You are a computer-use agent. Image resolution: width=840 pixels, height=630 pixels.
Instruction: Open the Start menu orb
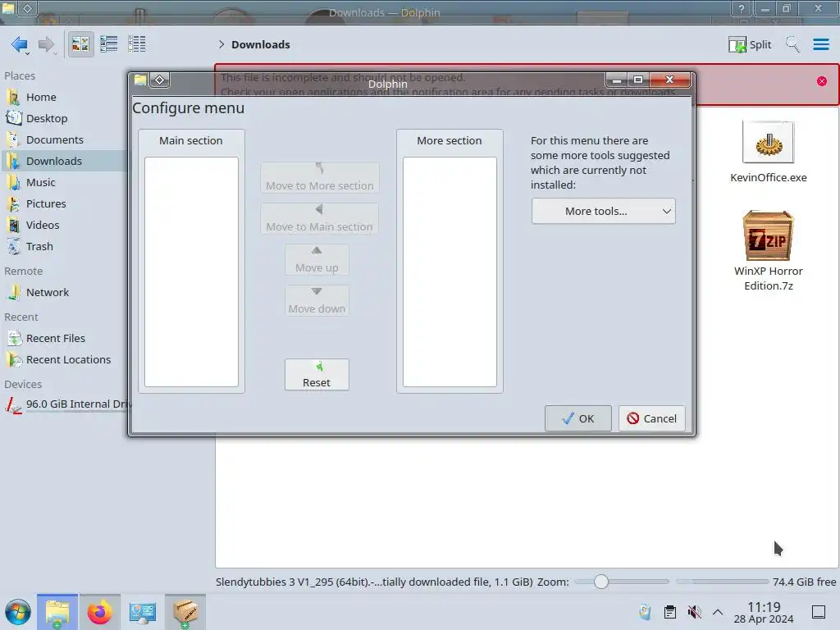18,612
